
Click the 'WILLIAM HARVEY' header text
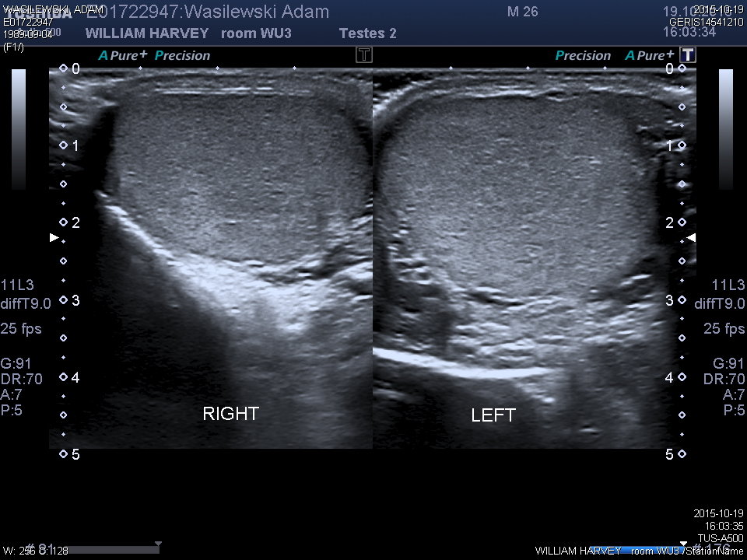[x=147, y=33]
